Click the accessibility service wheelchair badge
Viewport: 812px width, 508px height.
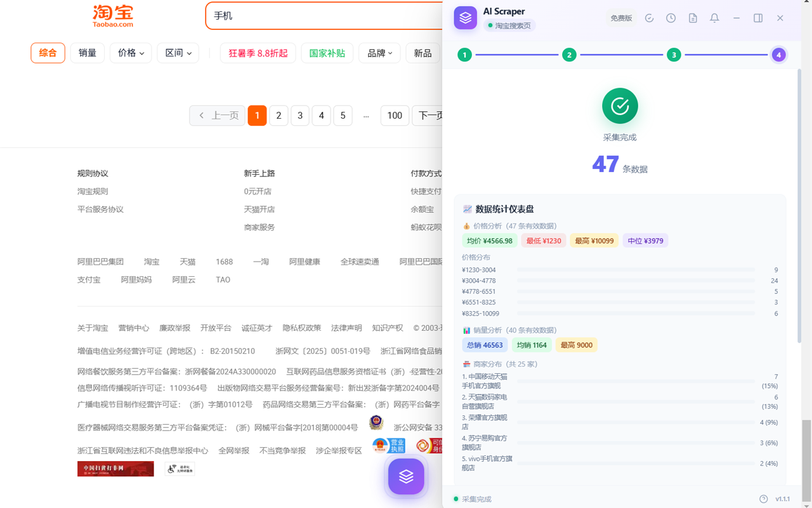pos(180,469)
